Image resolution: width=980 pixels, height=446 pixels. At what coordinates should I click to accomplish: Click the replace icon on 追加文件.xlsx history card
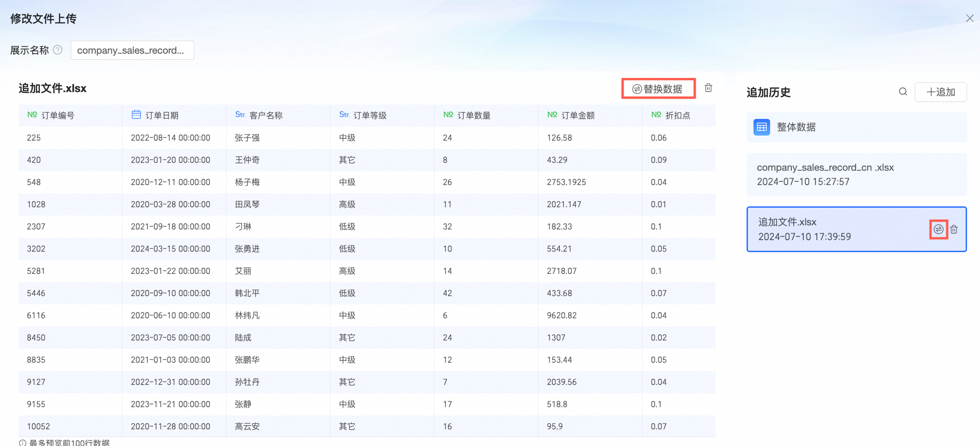(x=938, y=229)
